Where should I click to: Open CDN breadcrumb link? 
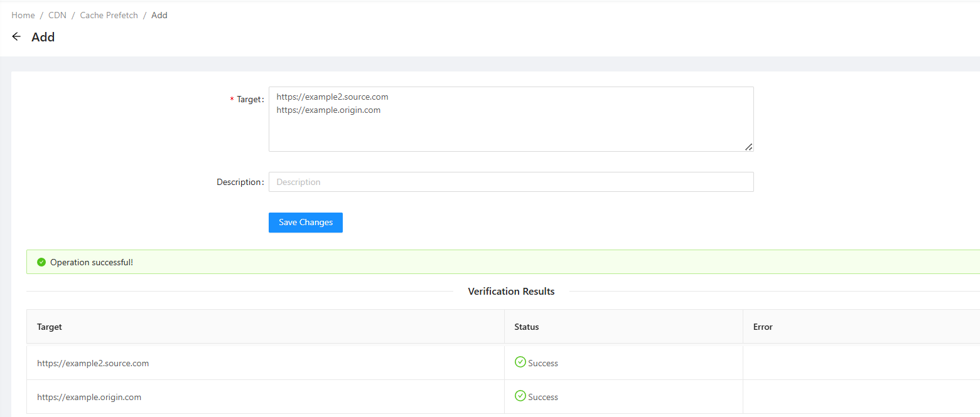(57, 15)
